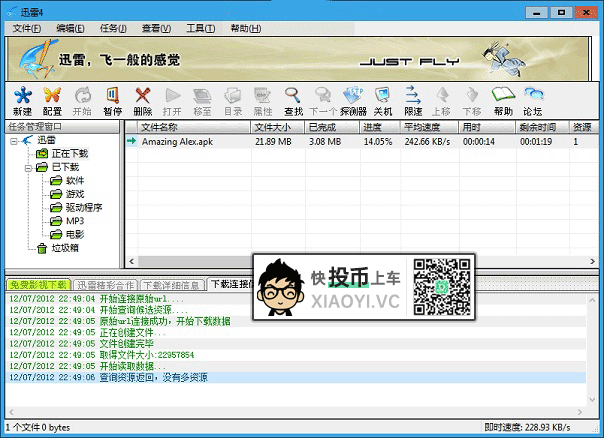Click the 关机 shutdown icon
Viewport: 604px width, 438px height.
(383, 101)
